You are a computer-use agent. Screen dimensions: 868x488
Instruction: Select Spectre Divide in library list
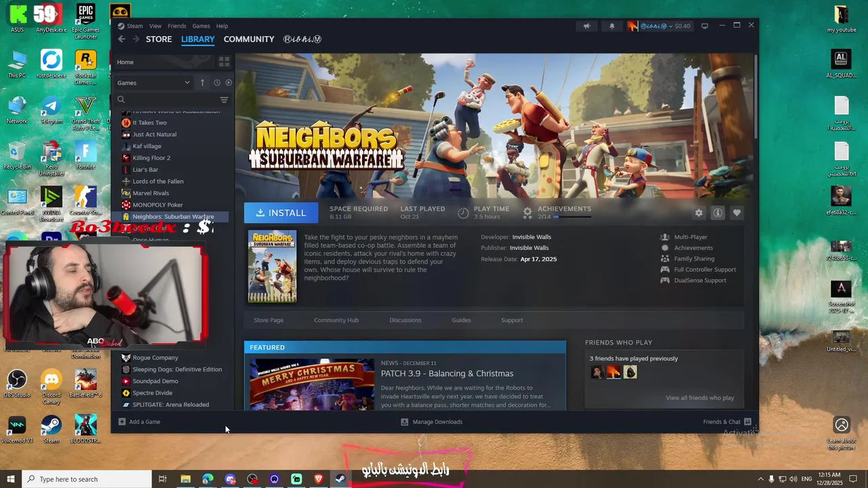coord(153,392)
